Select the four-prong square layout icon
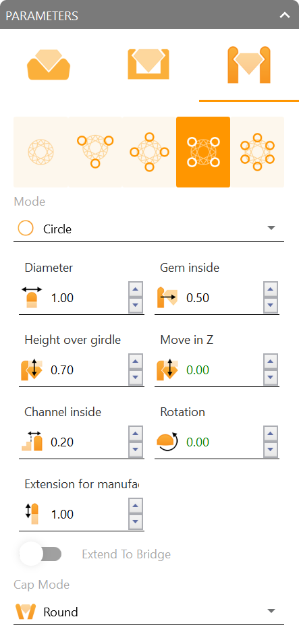 pyautogui.click(x=203, y=152)
